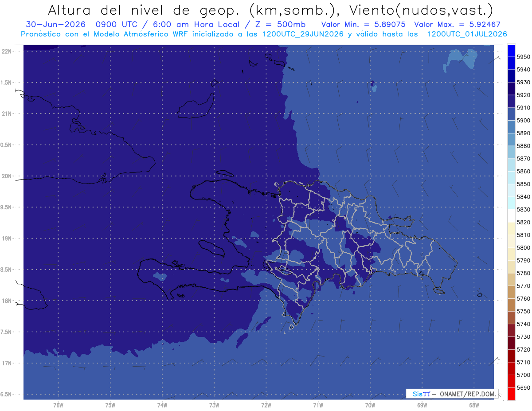Image resolution: width=532 pixels, height=411 pixels.
Task: Click the "68W" longitude label
Action: tap(474, 405)
